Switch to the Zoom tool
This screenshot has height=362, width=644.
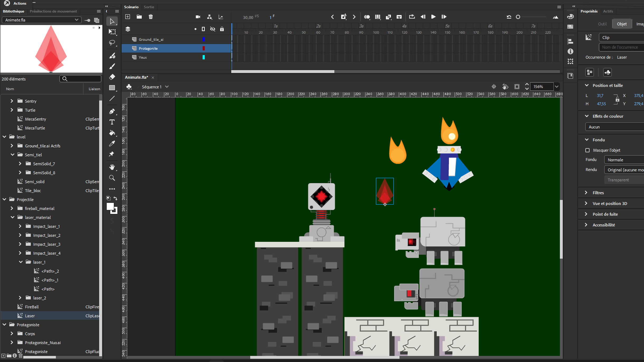pos(112,178)
